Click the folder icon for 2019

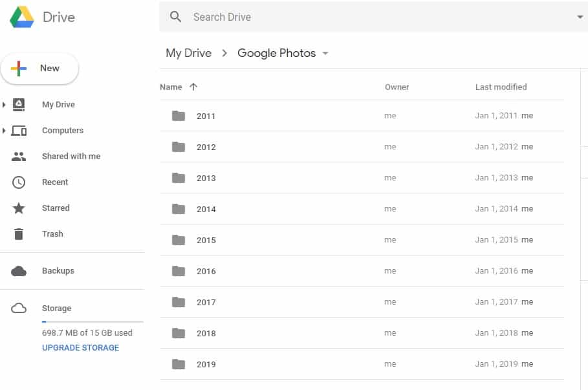coord(179,364)
